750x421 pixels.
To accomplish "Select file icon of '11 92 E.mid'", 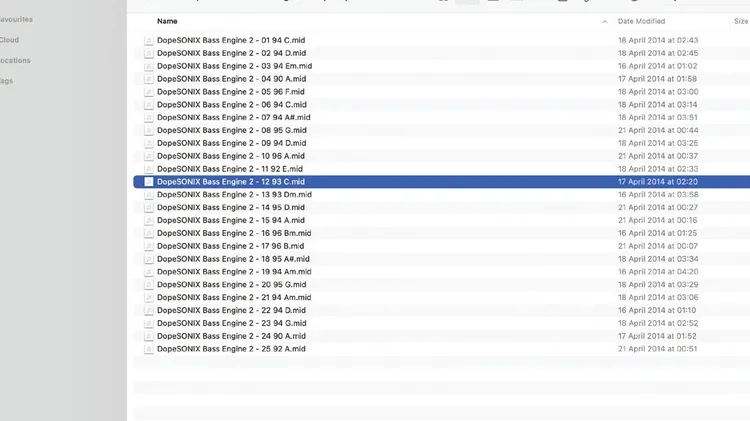I will point(149,169).
